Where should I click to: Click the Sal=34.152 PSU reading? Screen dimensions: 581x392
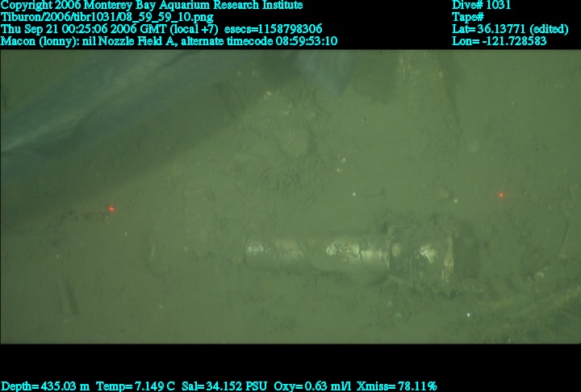pyautogui.click(x=224, y=386)
